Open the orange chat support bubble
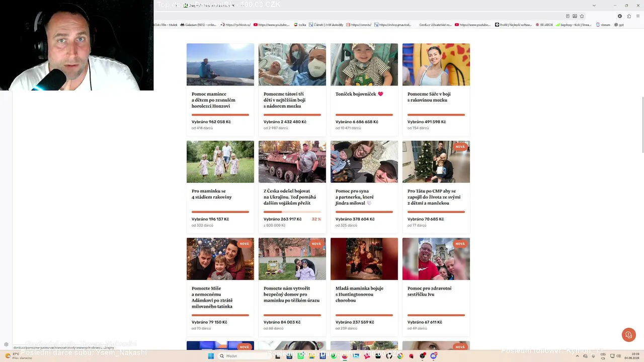 coord(628,335)
